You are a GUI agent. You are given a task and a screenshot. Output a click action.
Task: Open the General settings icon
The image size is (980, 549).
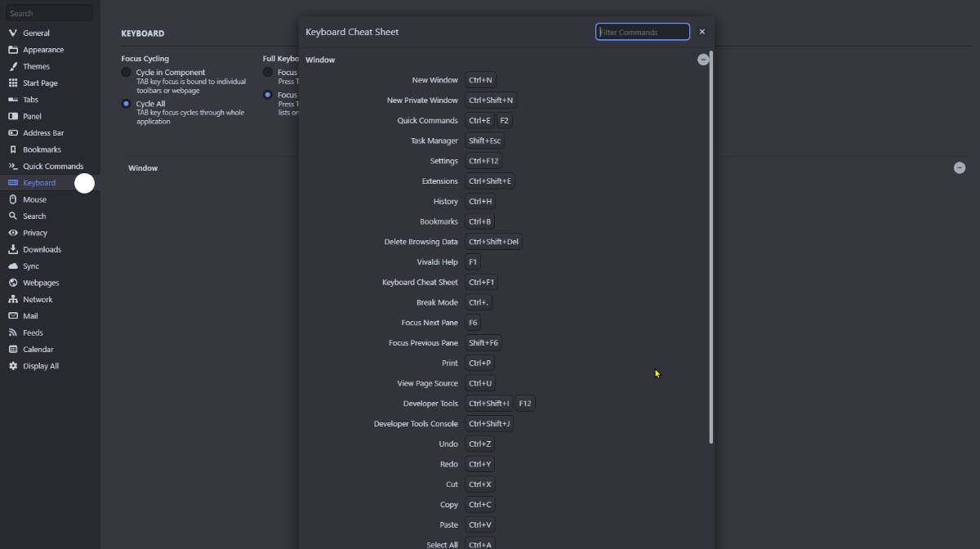[13, 33]
